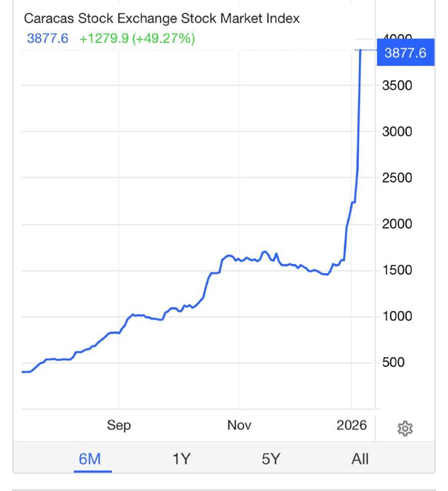Click the blue 3877.6 price badge
Image resolution: width=448 pixels, height=491 pixels.
[405, 53]
